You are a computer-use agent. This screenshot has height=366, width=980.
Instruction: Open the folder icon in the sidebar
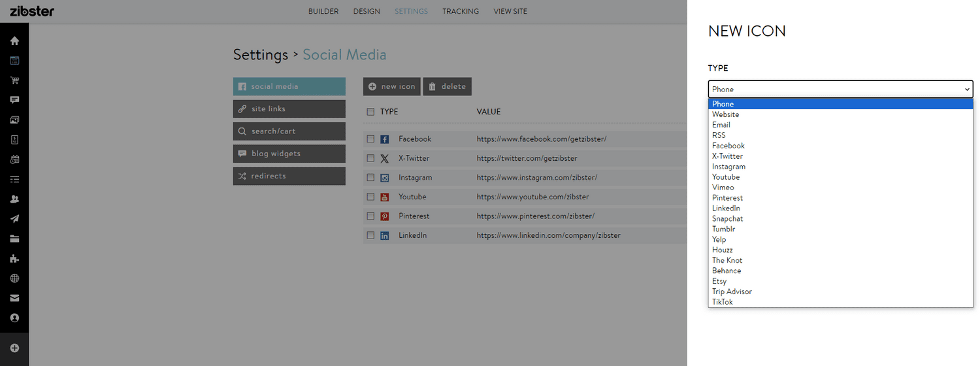tap(14, 239)
